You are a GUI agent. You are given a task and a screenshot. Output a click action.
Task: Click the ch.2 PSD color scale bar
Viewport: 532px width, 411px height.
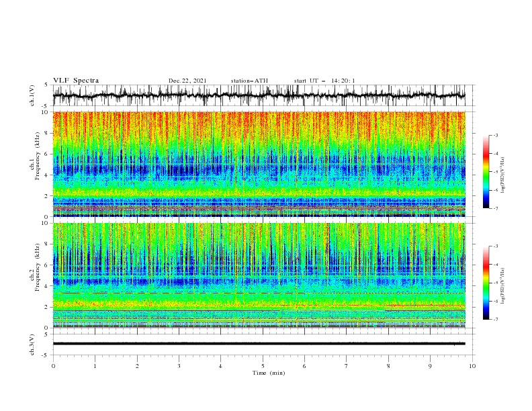pyautogui.click(x=486, y=283)
